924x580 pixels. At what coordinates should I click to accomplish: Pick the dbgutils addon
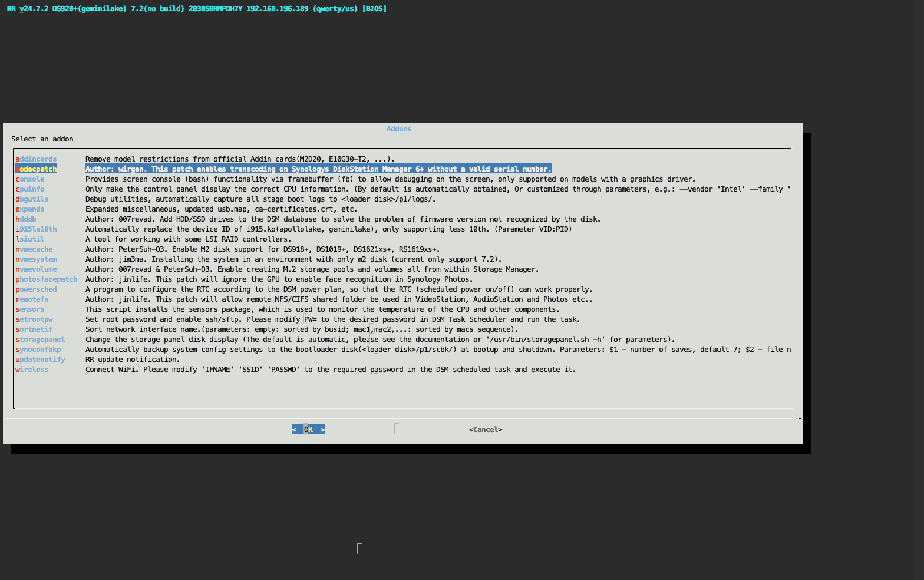tap(32, 199)
